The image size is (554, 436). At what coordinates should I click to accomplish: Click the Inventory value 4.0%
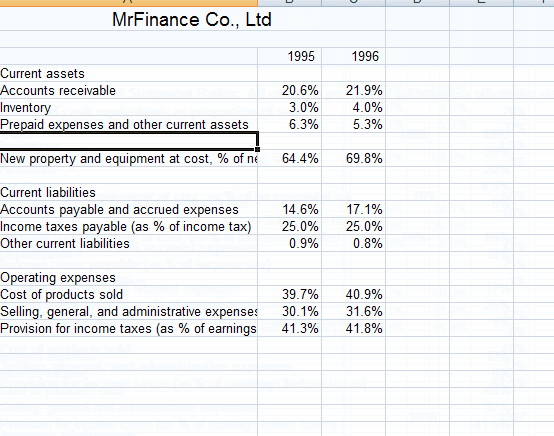pos(354,107)
